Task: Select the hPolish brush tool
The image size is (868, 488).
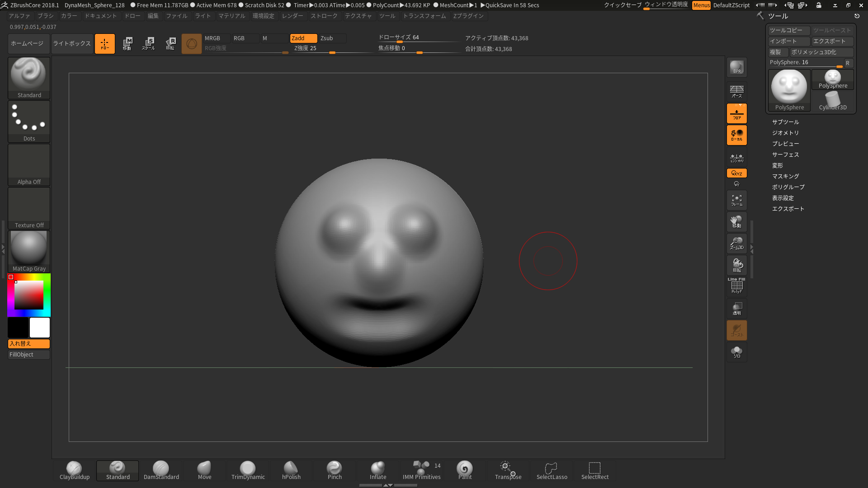Action: point(292,470)
